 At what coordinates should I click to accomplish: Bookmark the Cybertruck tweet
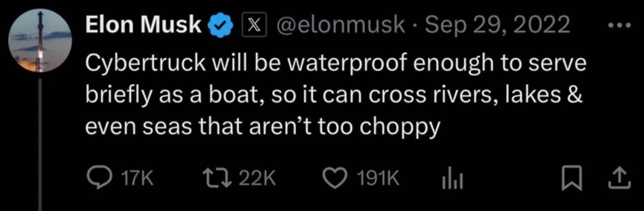571,179
